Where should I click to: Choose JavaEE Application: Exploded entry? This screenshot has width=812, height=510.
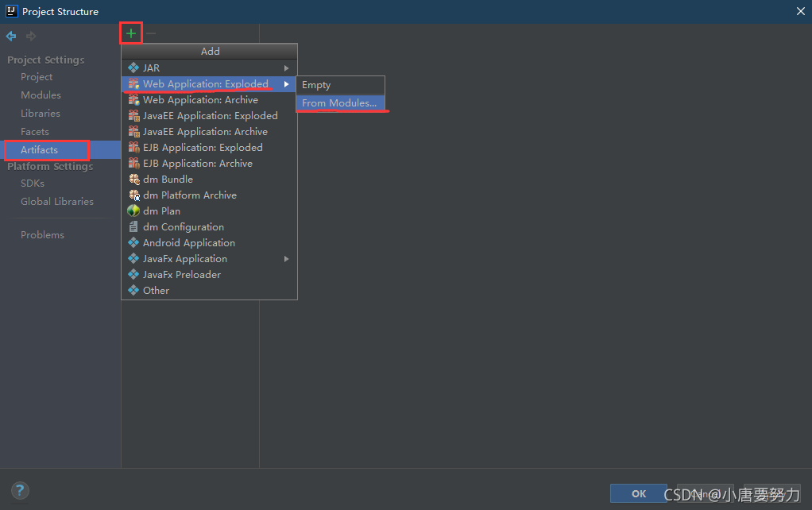tap(209, 115)
